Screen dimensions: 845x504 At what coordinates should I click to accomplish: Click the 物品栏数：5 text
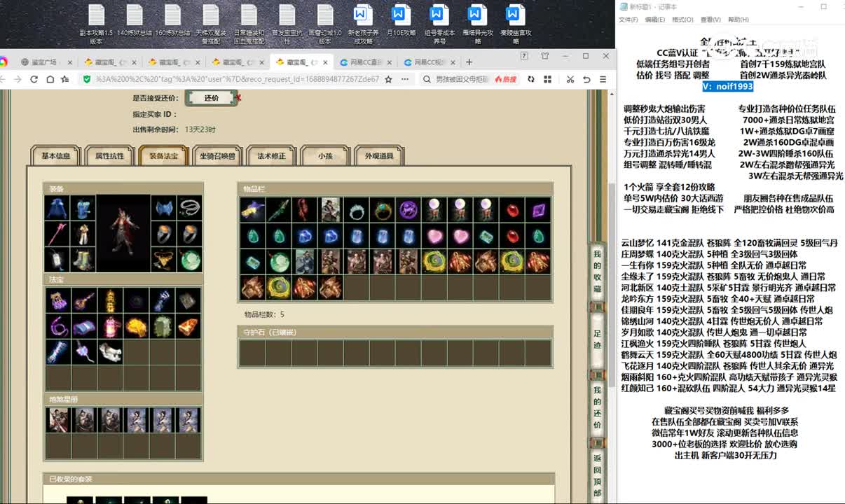[264, 314]
